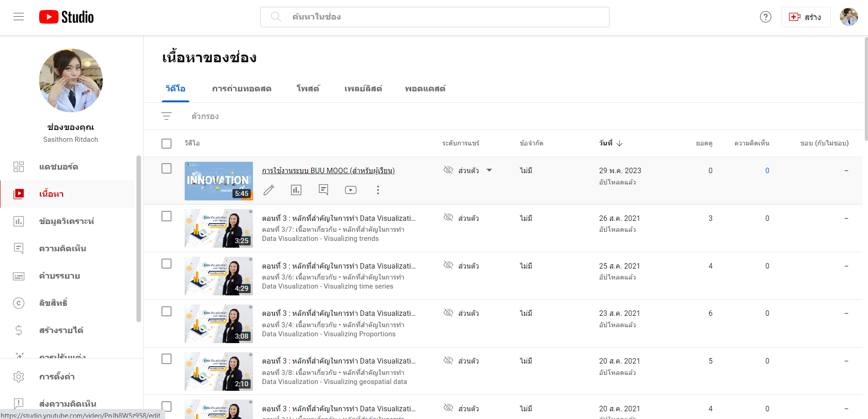The width and height of the screenshot is (868, 419).
Task: Click the watch on YouTube icon
Action: [351, 190]
